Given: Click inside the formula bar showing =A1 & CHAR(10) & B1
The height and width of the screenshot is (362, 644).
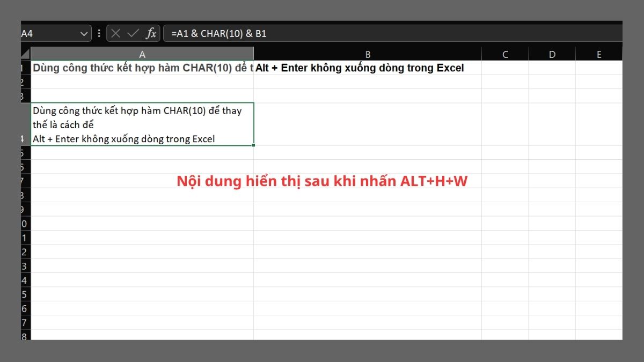Looking at the screenshot, I should (x=268, y=33).
